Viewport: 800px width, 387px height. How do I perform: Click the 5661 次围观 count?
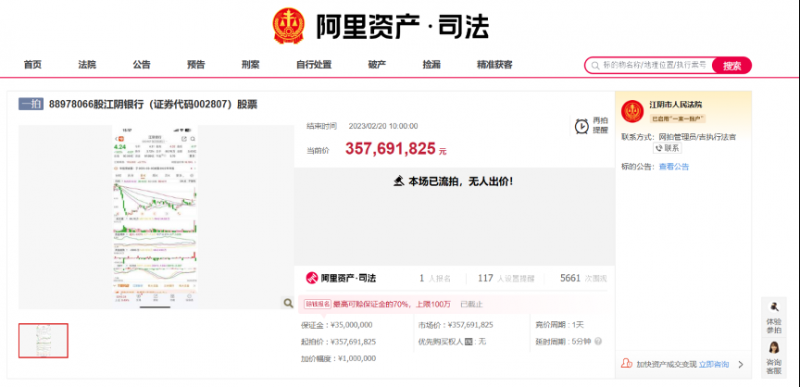click(583, 278)
